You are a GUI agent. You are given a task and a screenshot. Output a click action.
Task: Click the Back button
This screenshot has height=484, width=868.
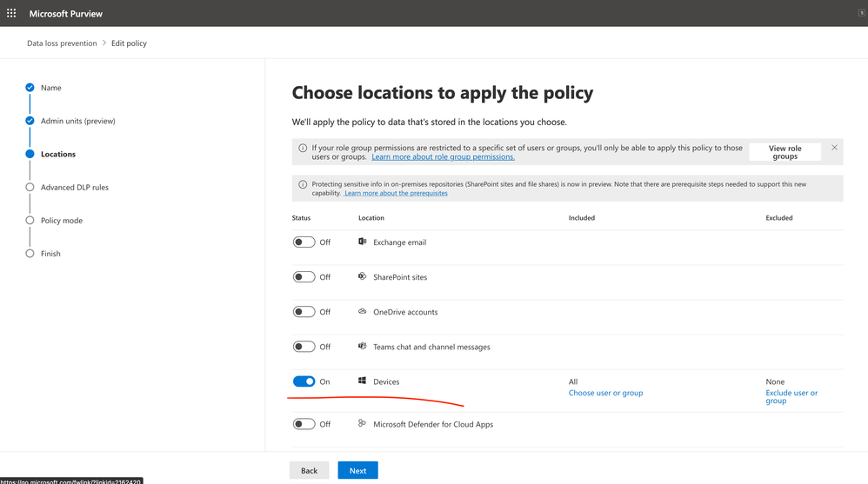(309, 470)
